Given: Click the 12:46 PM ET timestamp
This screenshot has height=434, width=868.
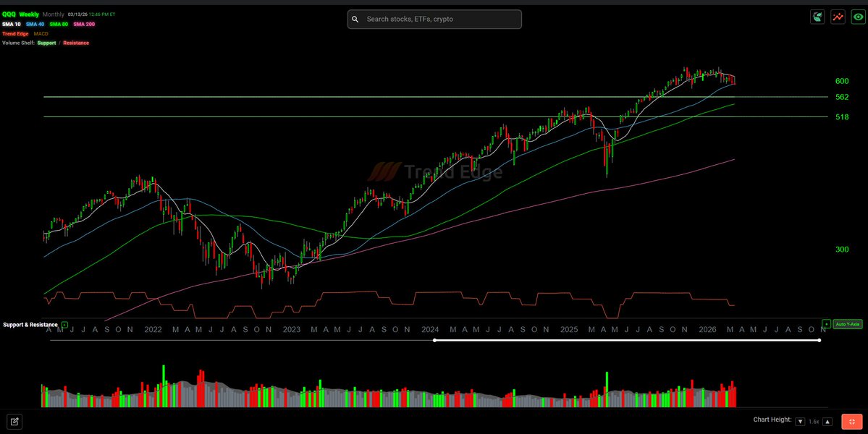Looking at the screenshot, I should click(x=101, y=14).
